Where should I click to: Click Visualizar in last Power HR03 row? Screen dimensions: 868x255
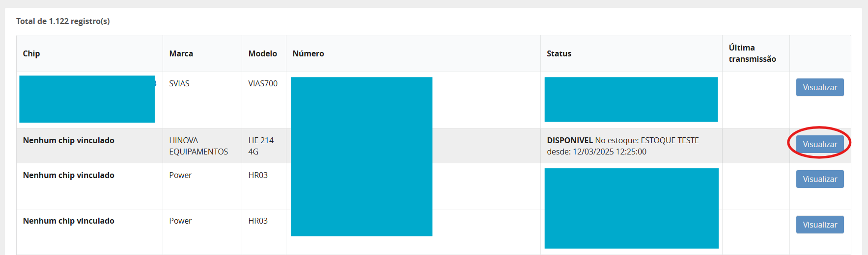point(819,225)
